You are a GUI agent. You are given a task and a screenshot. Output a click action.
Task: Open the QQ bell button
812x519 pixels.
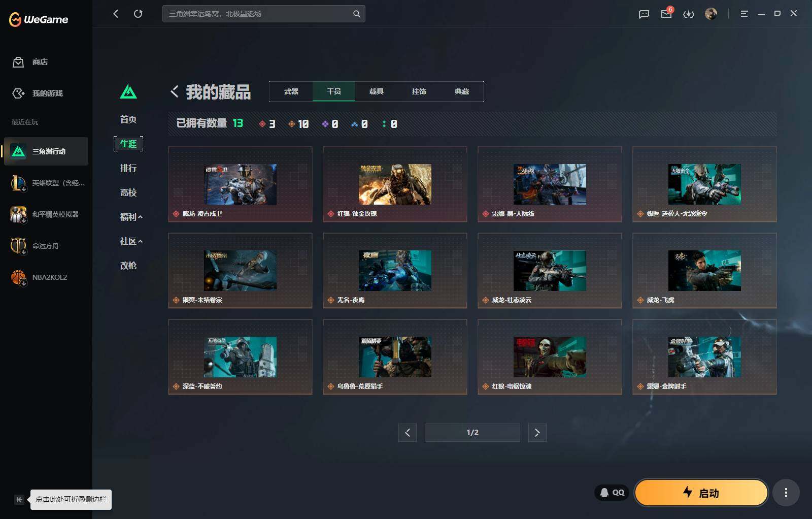(612, 493)
